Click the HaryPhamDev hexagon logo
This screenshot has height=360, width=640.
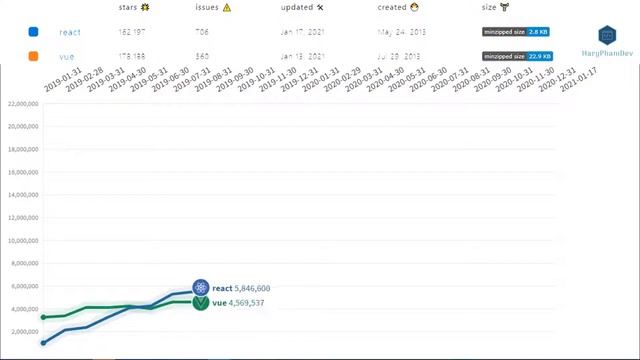point(607,35)
